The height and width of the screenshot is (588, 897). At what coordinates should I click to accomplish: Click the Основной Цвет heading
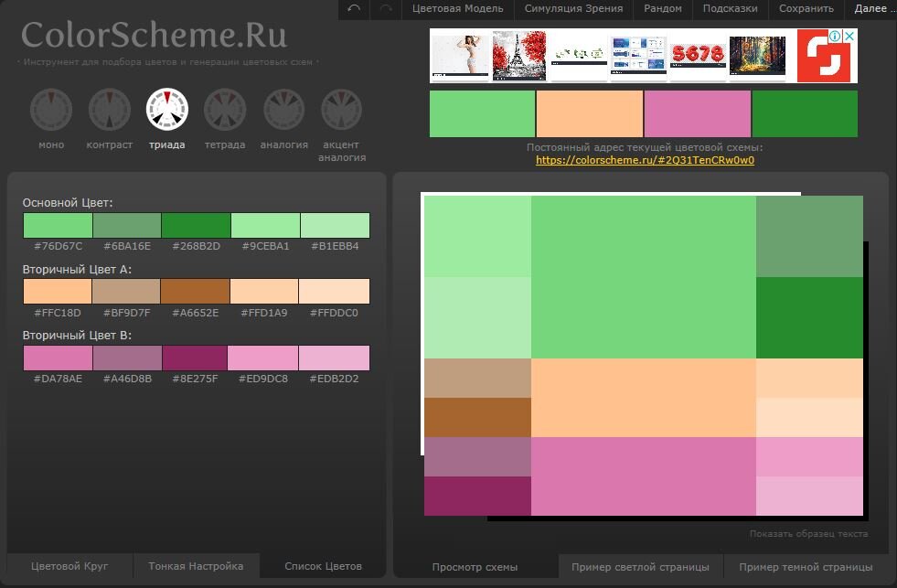coord(68,202)
